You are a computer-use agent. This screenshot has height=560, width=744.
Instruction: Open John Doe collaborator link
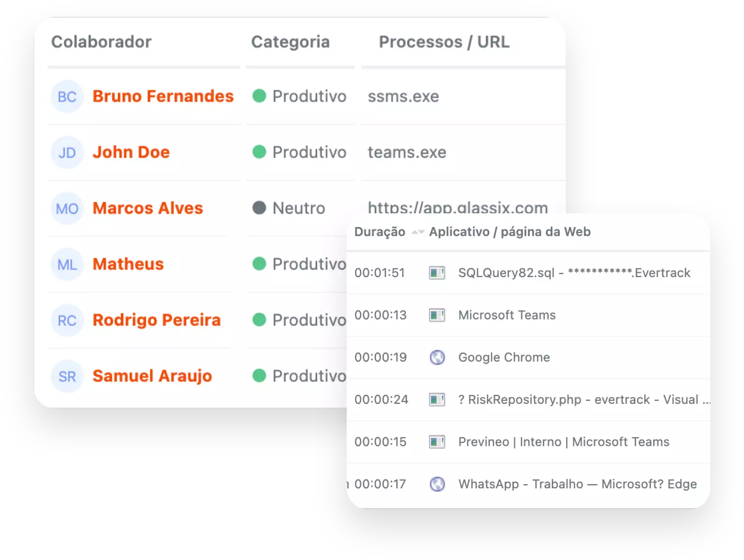click(x=131, y=152)
